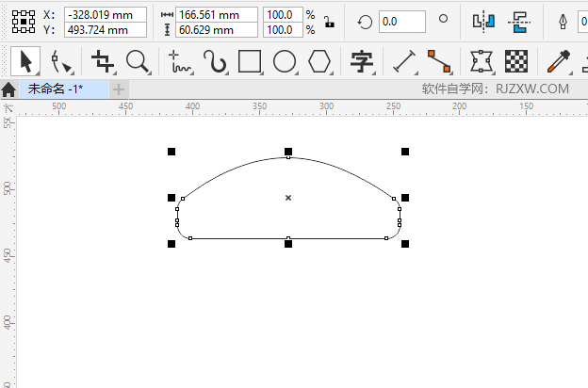Open Freehand tool flyout arrow

pyautogui.click(x=192, y=73)
